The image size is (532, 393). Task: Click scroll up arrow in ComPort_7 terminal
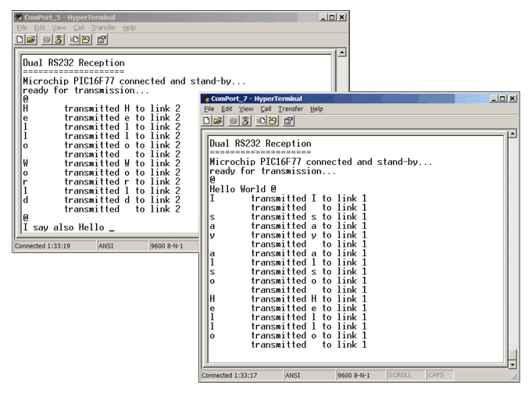512,135
